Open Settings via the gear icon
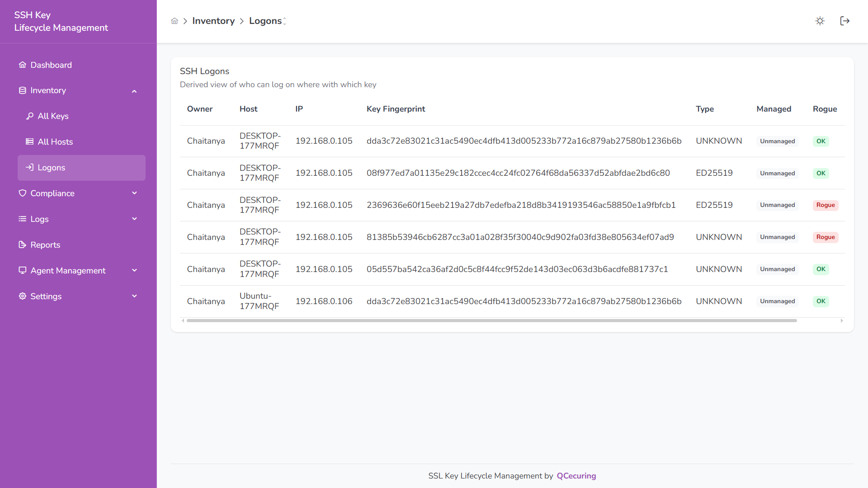Viewport: 868px width, 488px height. point(22,296)
